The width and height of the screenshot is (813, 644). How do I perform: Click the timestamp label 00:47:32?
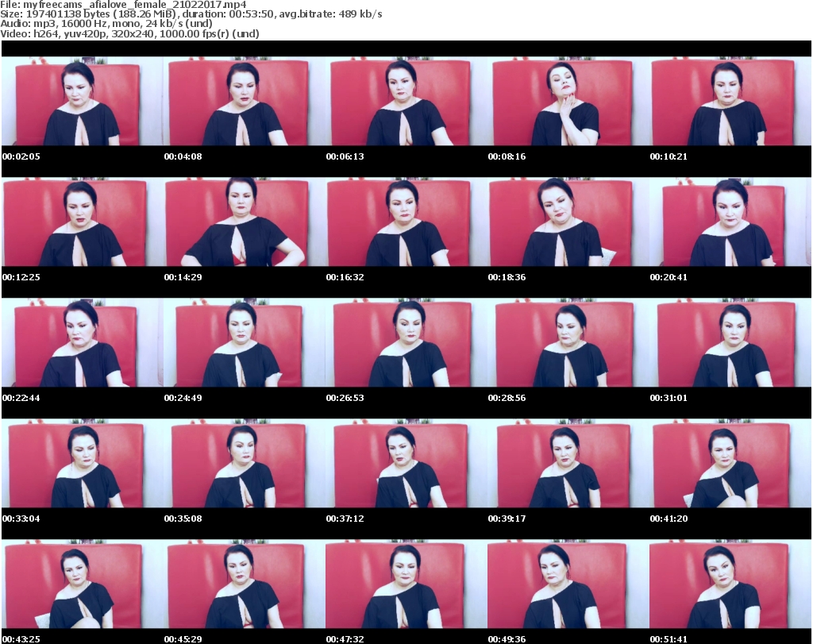click(345, 639)
